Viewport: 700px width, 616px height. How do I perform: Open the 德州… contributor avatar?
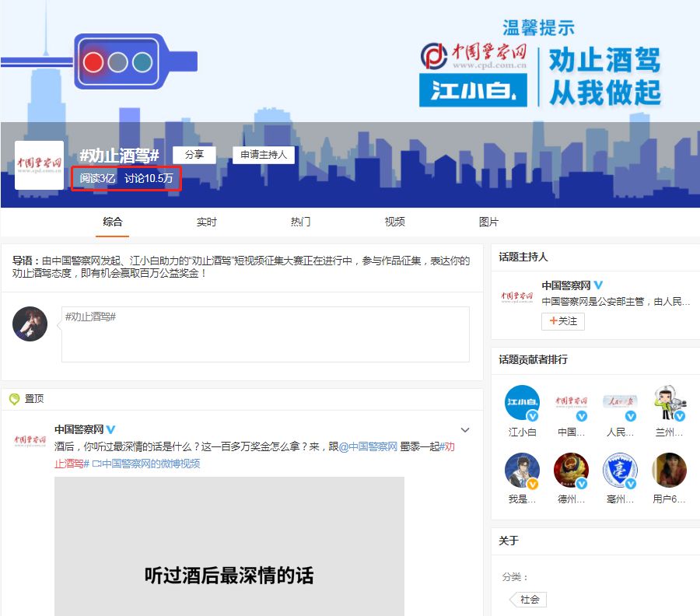pyautogui.click(x=571, y=470)
